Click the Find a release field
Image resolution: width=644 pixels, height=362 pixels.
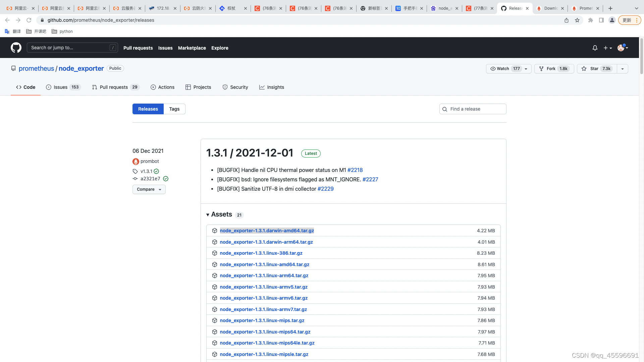click(473, 109)
